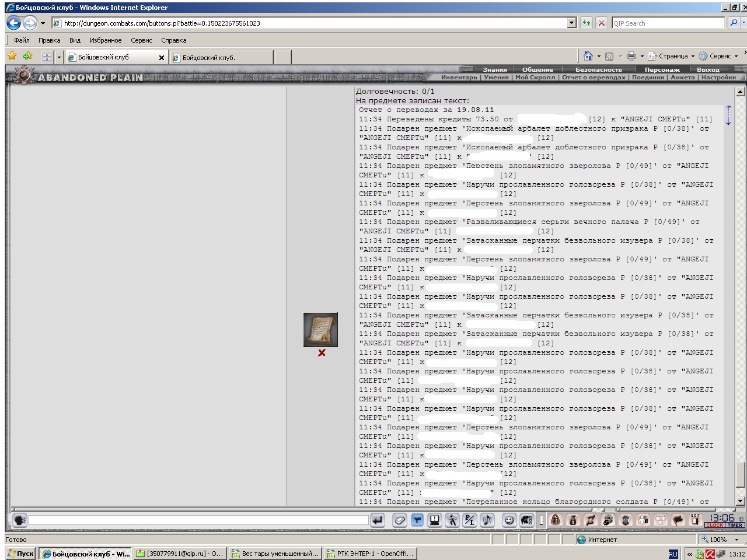
Task: Click the Quick Tabs grid icon
Action: [47, 57]
